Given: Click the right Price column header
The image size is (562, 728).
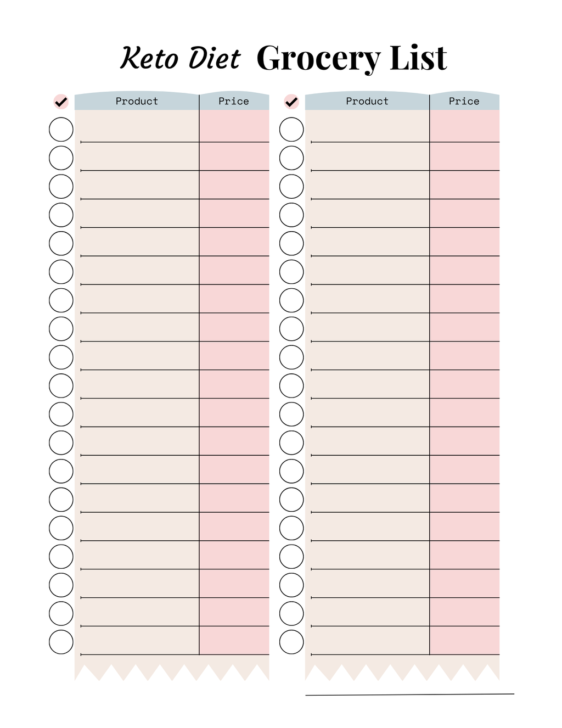Looking at the screenshot, I should (x=464, y=101).
